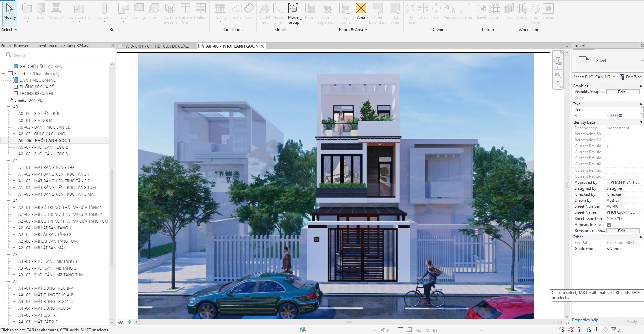Click Edit for Revisions on Sheet

click(x=623, y=231)
